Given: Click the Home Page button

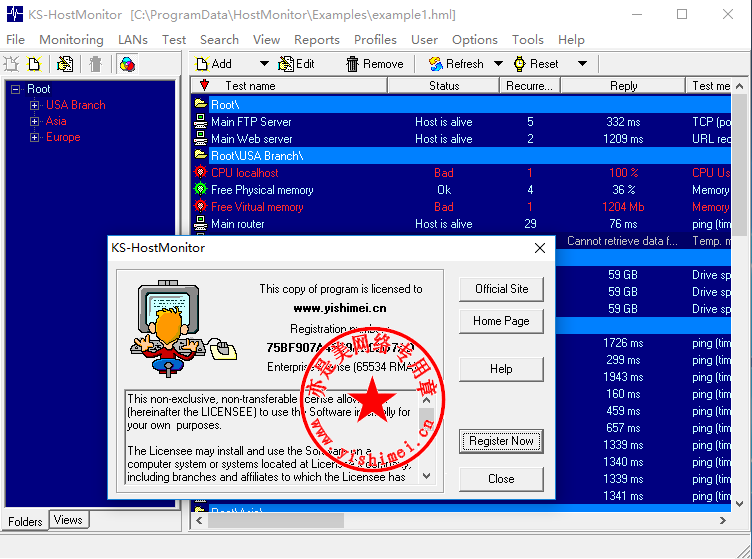Looking at the screenshot, I should (x=501, y=321).
